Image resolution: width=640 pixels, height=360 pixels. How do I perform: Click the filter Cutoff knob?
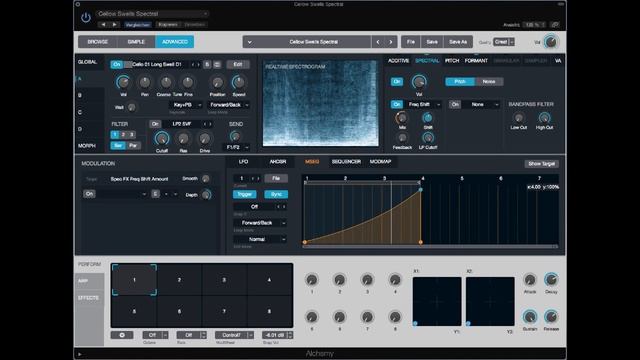click(162, 139)
